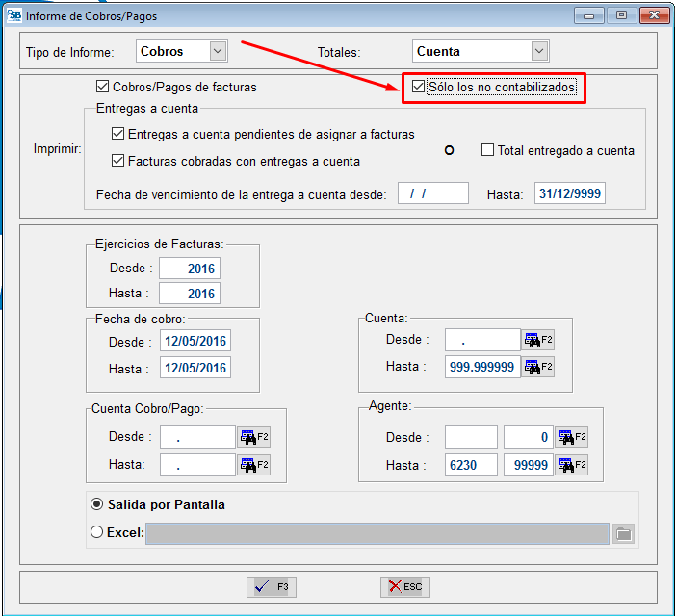Click the Fecha de cobro Desde field
The height and width of the screenshot is (616, 676).
pyautogui.click(x=195, y=341)
